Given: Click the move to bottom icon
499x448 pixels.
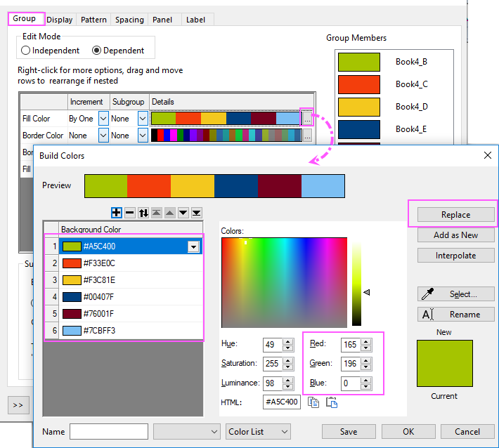Looking at the screenshot, I should pos(197,212).
